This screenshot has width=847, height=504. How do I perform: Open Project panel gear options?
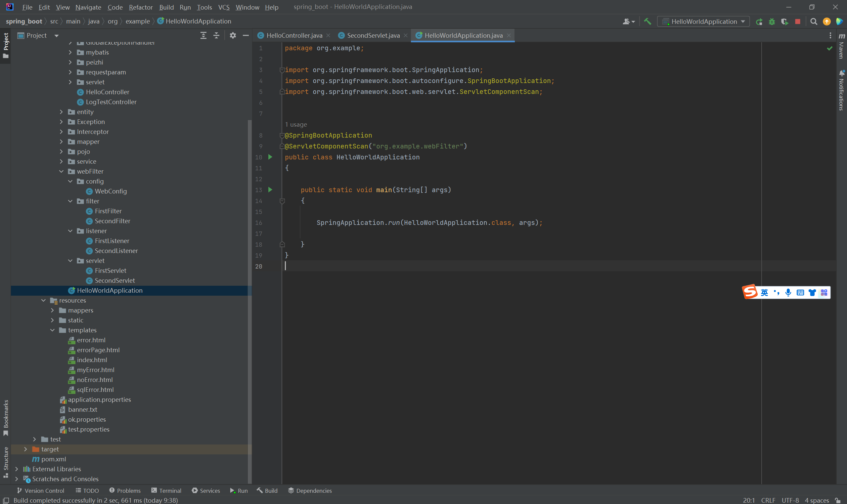pos(232,35)
